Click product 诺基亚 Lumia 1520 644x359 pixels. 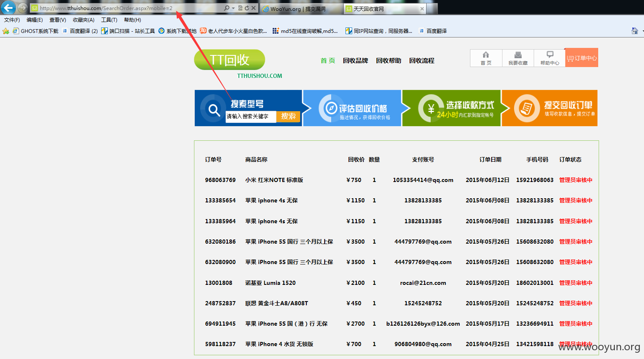pos(270,283)
